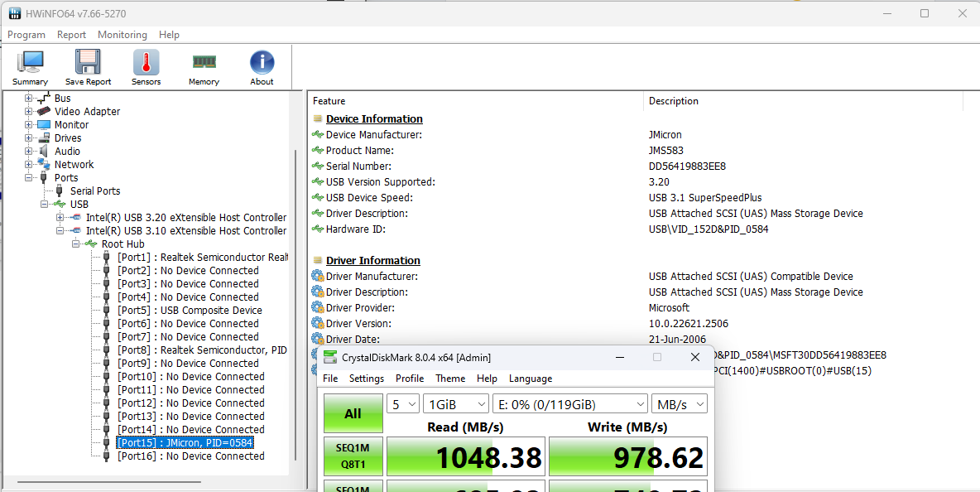Image resolution: width=980 pixels, height=492 pixels.
Task: Open test size dropdown showing 1GiB
Action: click(456, 404)
